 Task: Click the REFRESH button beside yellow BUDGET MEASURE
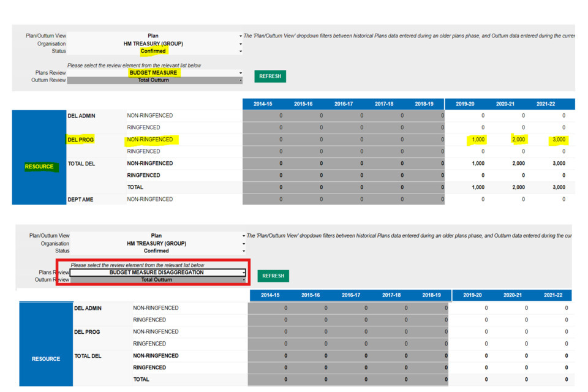(269, 76)
